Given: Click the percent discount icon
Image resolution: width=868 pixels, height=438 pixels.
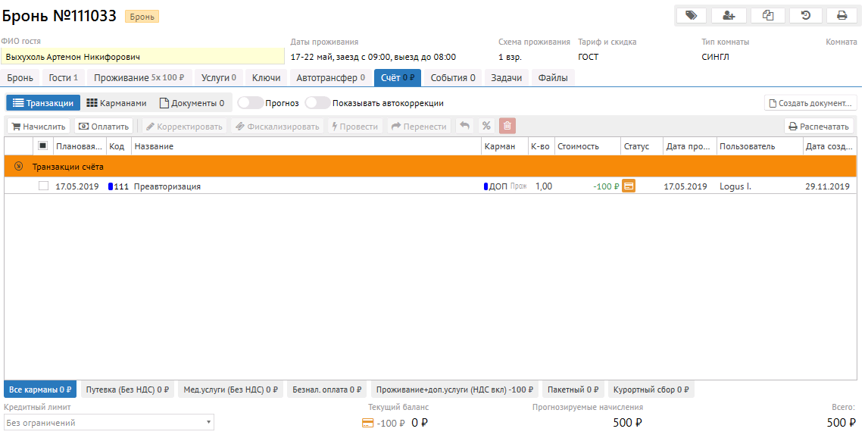Looking at the screenshot, I should [486, 127].
